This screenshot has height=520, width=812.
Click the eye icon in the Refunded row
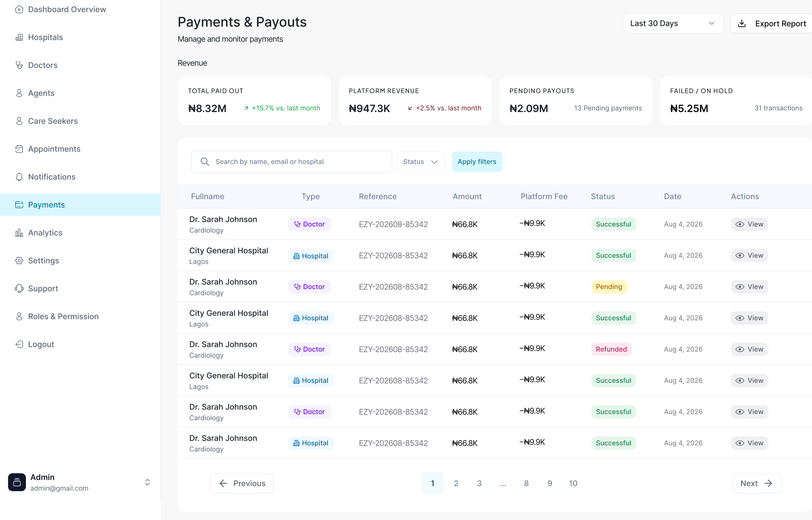[740, 349]
